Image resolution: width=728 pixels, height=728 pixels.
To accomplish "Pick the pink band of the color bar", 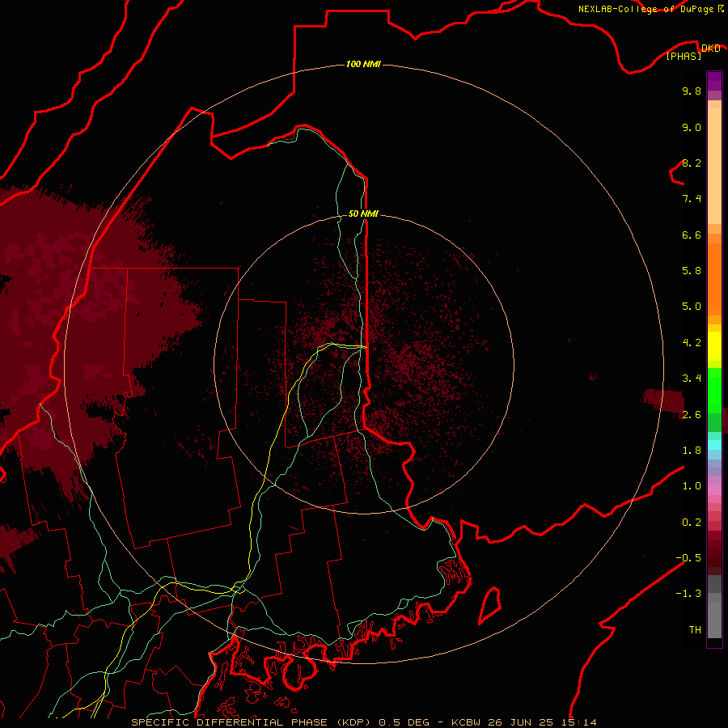I will click(x=714, y=490).
